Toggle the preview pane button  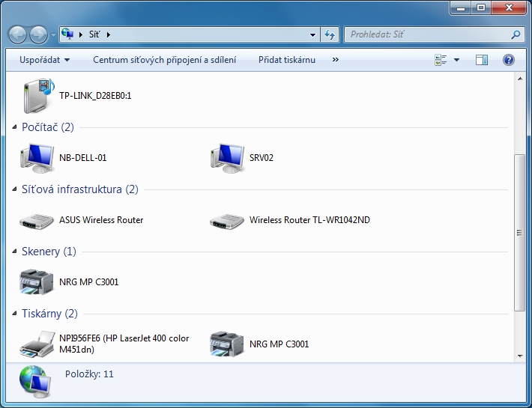click(482, 60)
